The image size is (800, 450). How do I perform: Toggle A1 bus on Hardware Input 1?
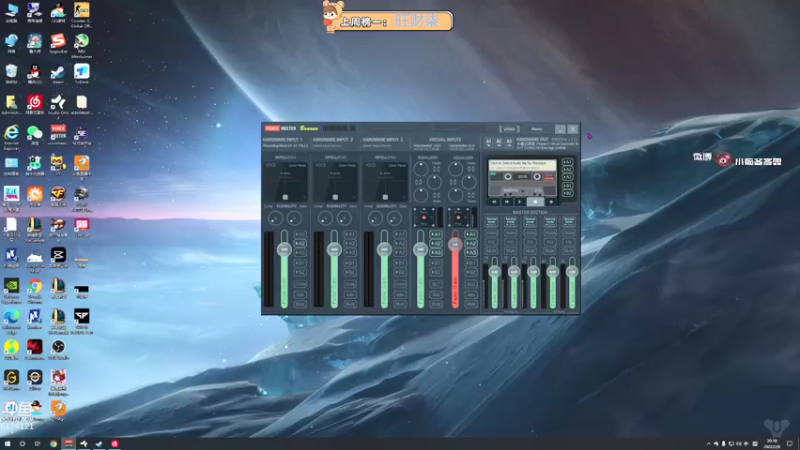coord(300,235)
